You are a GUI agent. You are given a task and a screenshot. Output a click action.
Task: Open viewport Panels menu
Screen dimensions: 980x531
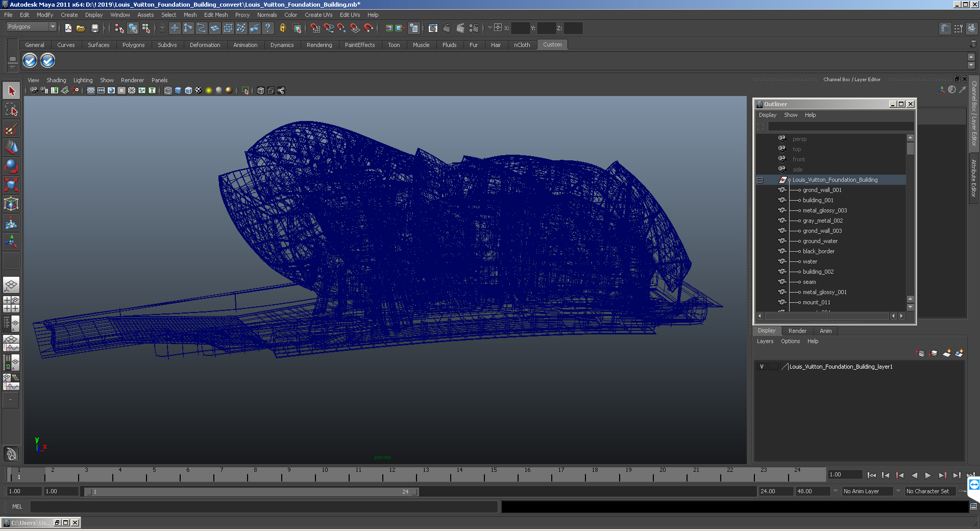[x=159, y=80]
